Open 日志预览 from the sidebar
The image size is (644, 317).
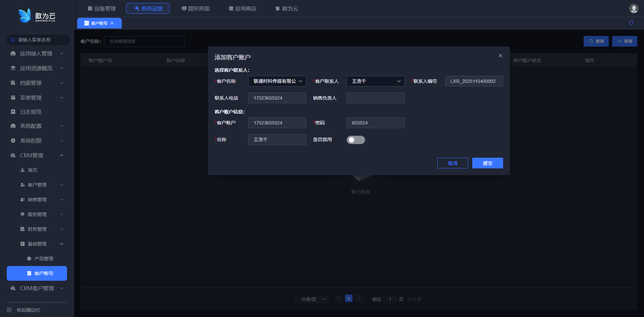pos(31,112)
